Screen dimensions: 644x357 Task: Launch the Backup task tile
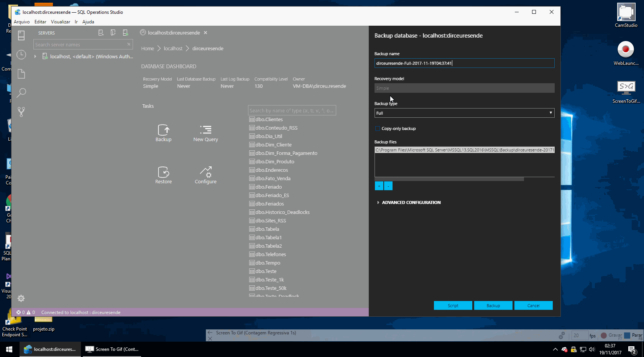tap(163, 133)
